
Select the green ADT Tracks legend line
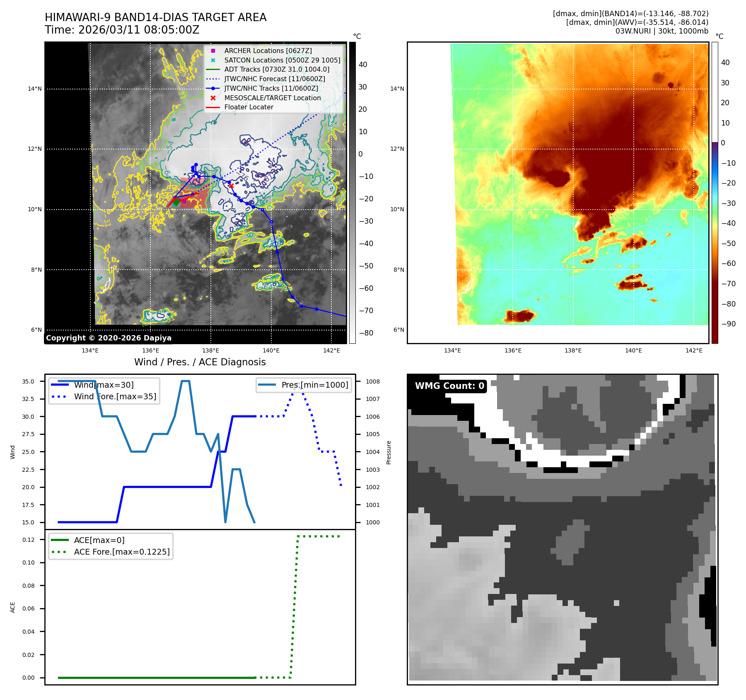click(213, 70)
